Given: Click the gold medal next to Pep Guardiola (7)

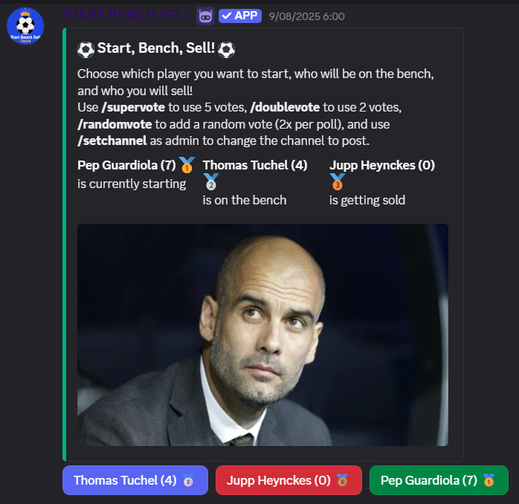Looking at the screenshot, I should [x=187, y=165].
